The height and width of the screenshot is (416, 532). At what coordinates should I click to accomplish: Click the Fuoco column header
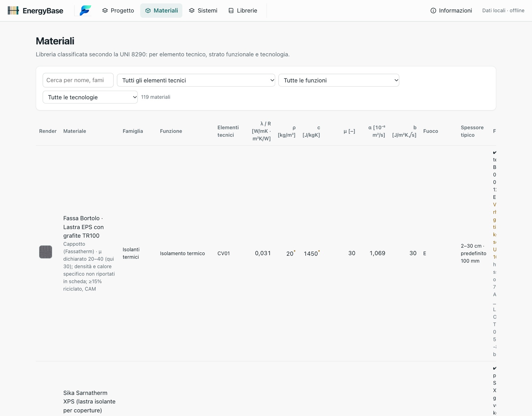[x=431, y=131]
